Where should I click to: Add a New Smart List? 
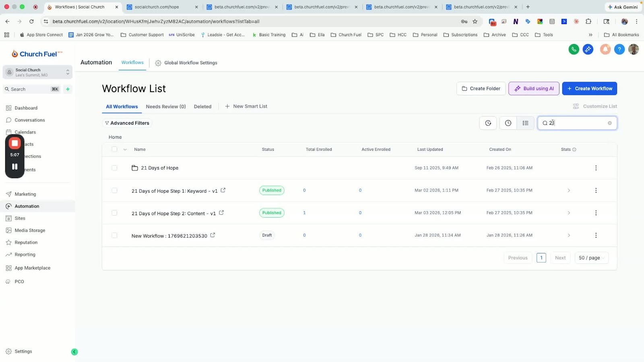point(246,107)
